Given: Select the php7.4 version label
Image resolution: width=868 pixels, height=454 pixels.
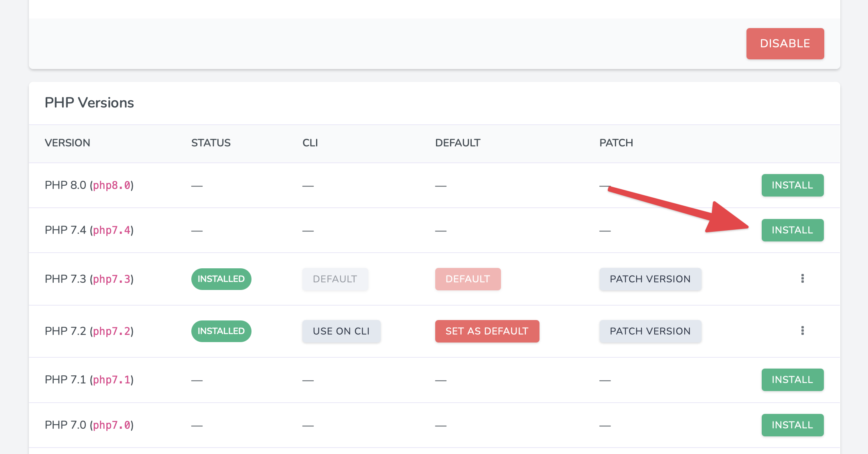Looking at the screenshot, I should click(112, 230).
